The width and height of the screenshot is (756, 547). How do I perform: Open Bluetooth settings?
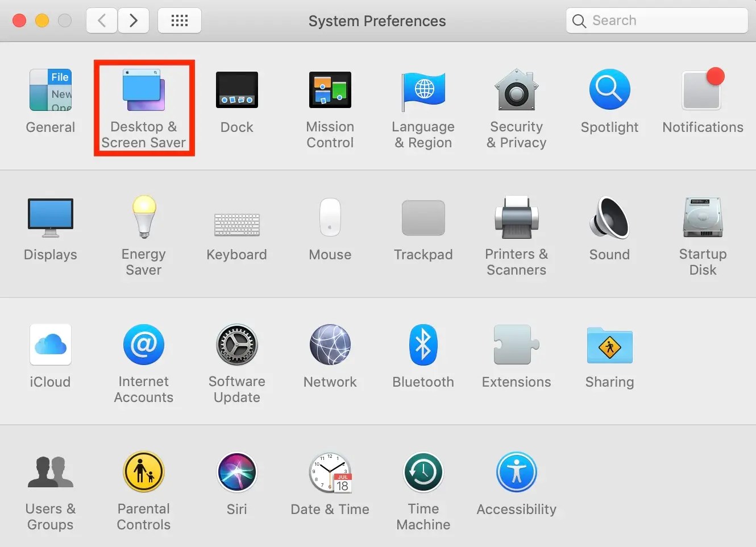pyautogui.click(x=423, y=345)
